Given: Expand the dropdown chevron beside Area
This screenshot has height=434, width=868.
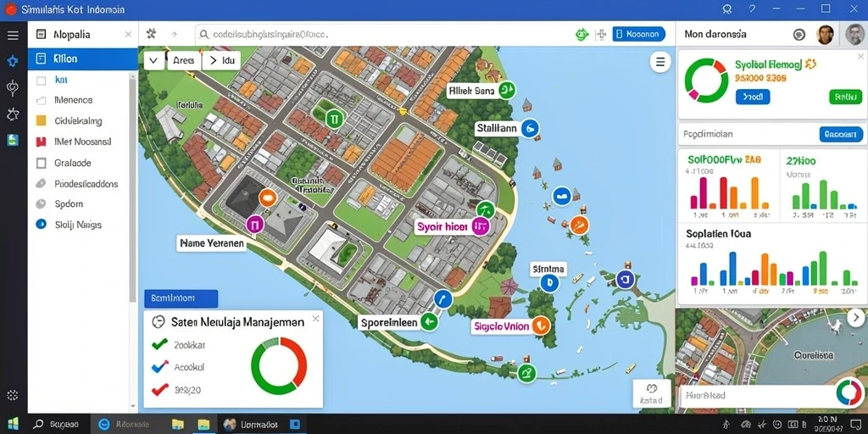Looking at the screenshot, I should (154, 60).
